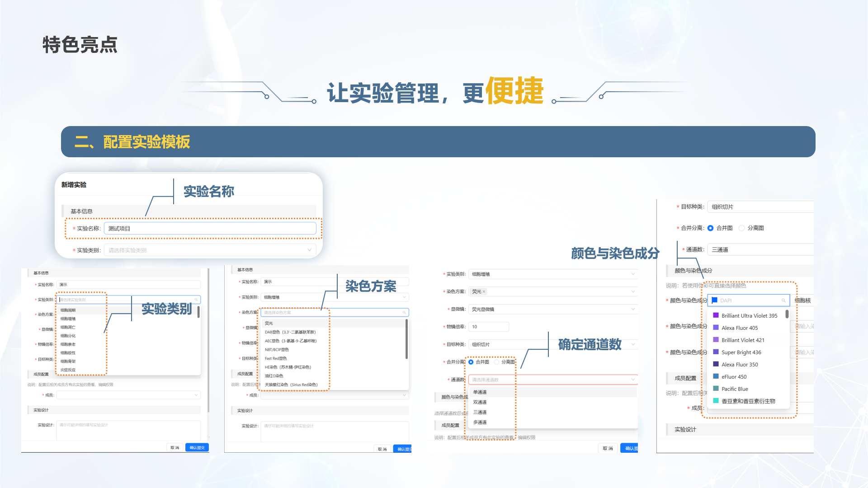The image size is (868, 488).
Task: Select 合并图 radio above the 三通道 field
Action: pyautogui.click(x=710, y=228)
